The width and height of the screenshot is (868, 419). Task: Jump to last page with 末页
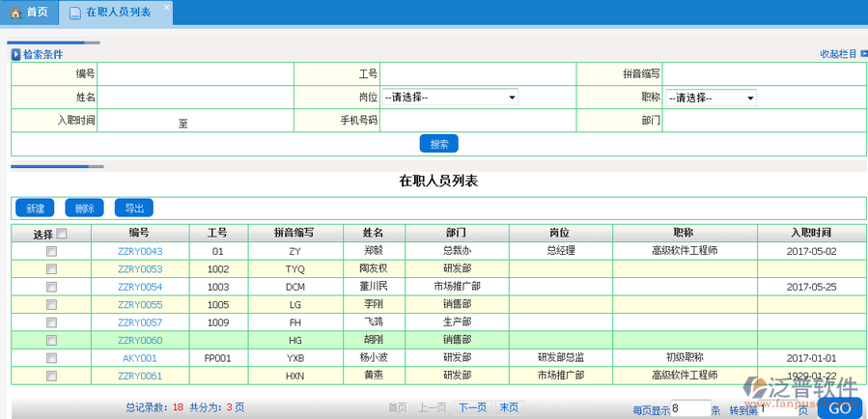(508, 407)
